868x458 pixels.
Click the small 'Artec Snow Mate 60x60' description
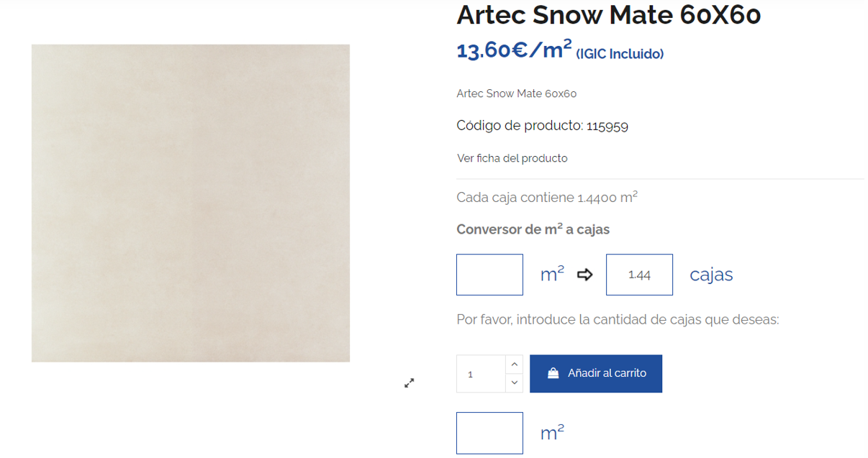pyautogui.click(x=516, y=93)
